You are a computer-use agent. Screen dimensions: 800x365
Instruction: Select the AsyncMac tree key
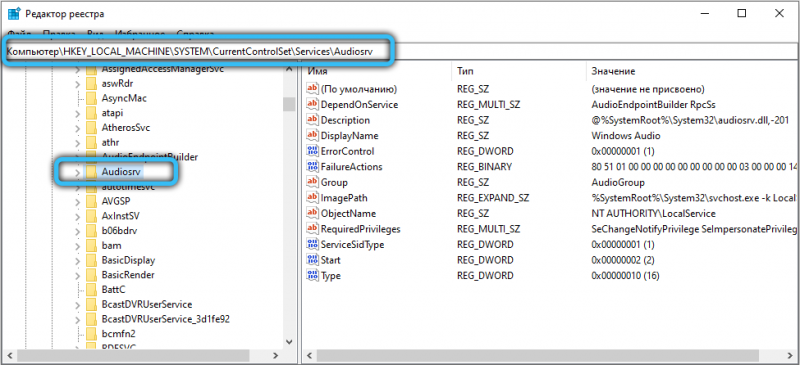(124, 98)
